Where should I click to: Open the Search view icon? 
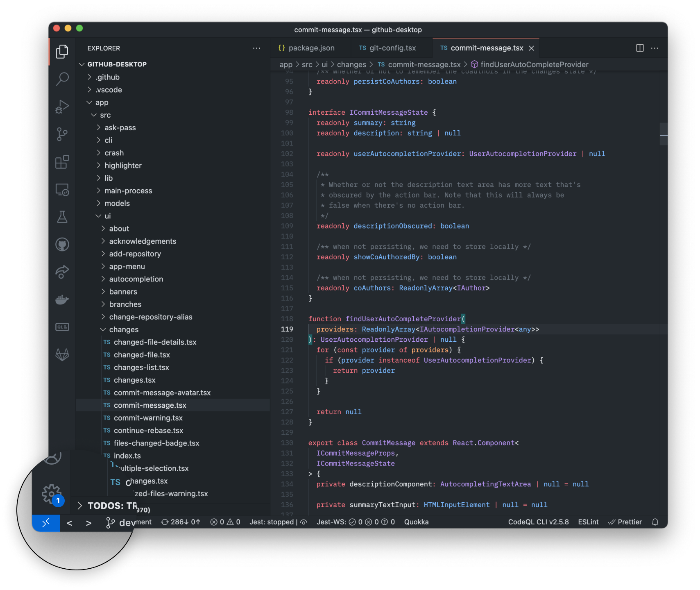[62, 79]
